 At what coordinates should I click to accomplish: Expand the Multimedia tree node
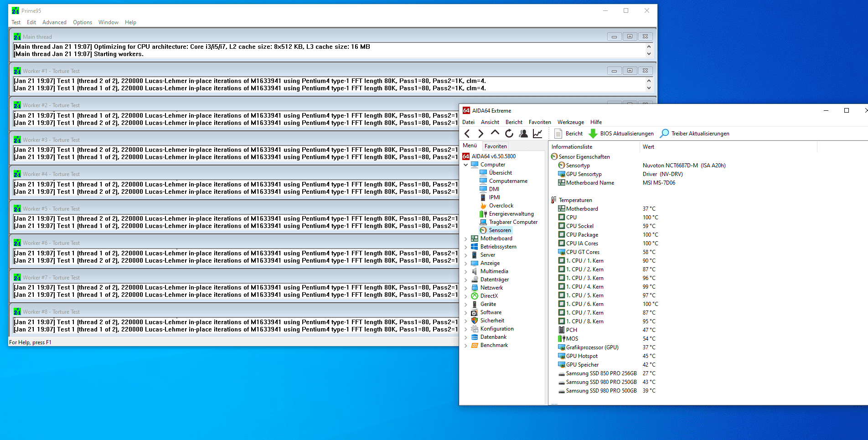[x=465, y=271]
